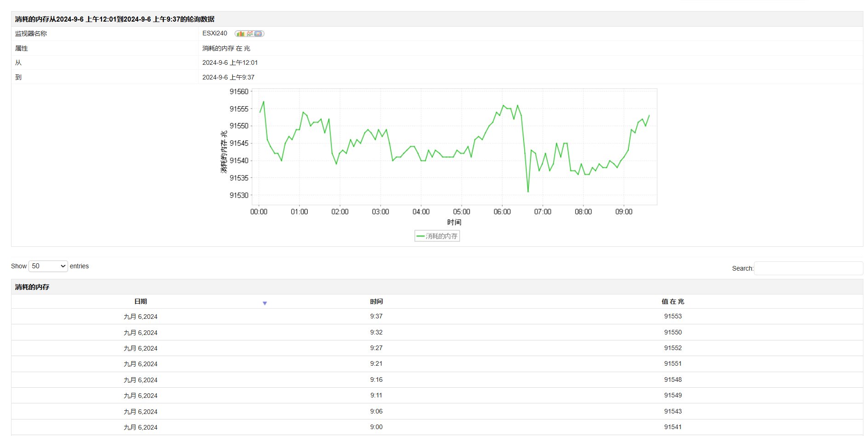Sort the table by the 时间 header
Screen dimensions: 868x436
click(x=376, y=301)
